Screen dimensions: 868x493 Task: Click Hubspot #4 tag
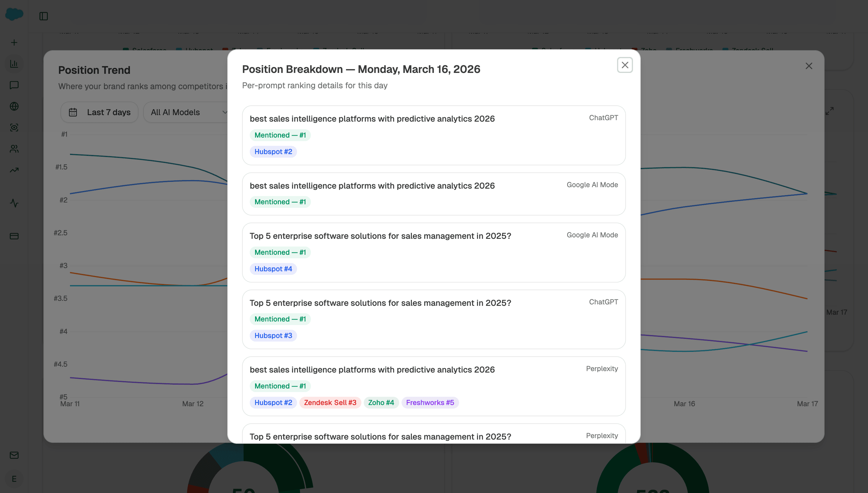pyautogui.click(x=273, y=269)
